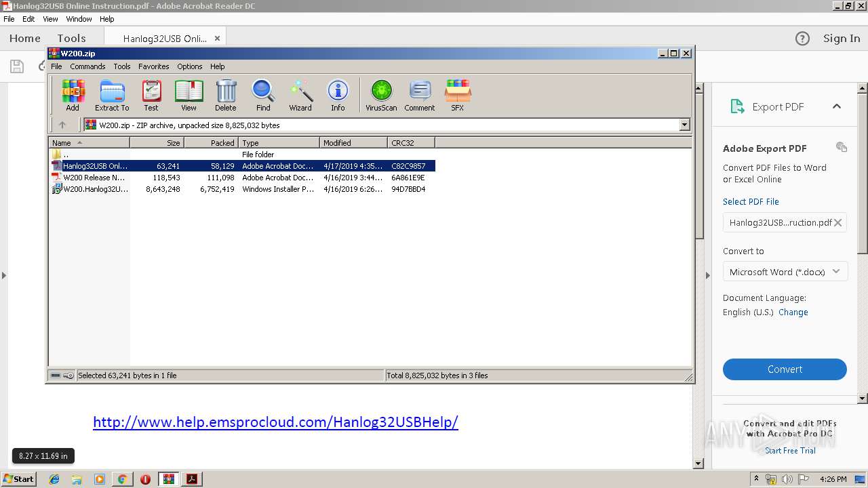
Task: Click the VirusScan bug icon
Action: tap(381, 95)
